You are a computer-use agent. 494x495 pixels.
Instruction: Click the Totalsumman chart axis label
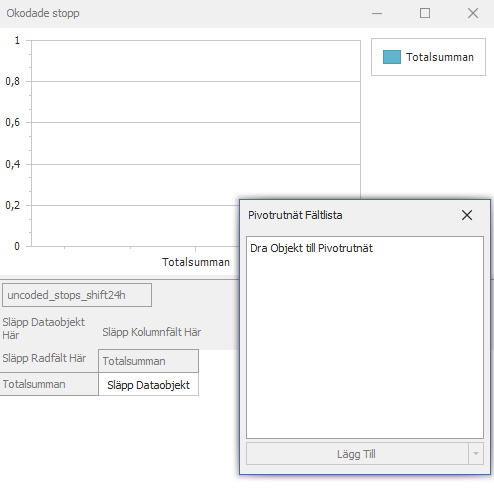coord(196,262)
